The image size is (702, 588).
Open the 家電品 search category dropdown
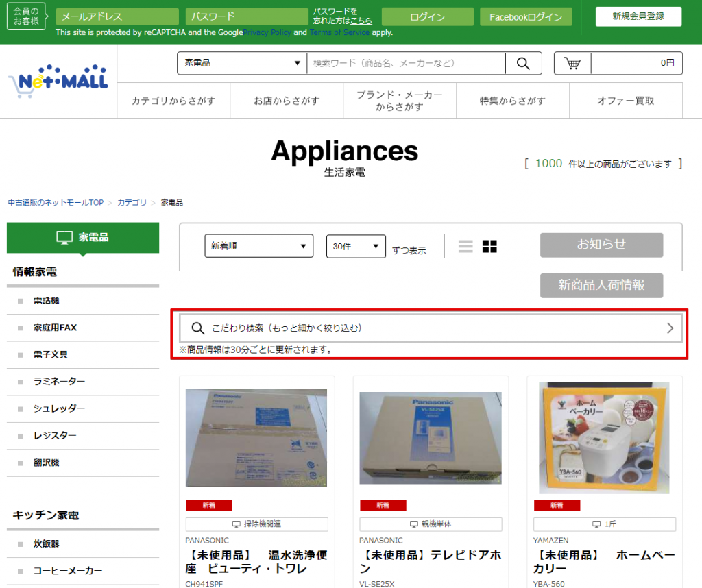click(x=242, y=63)
